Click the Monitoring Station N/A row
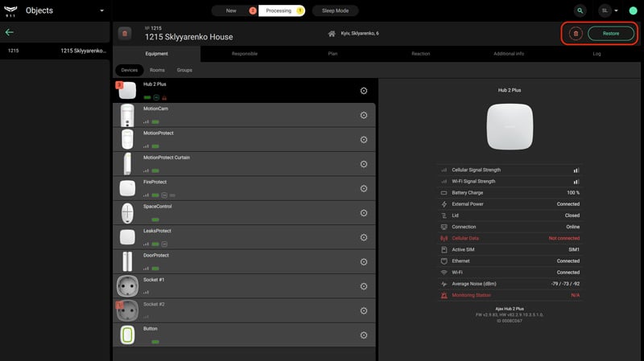The width and height of the screenshot is (644, 361). point(510,295)
